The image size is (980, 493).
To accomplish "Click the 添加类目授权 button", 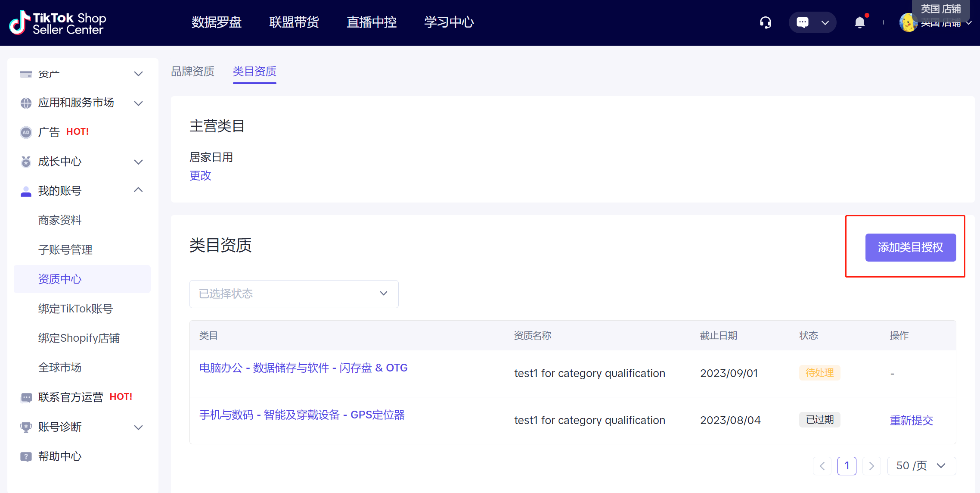I will pos(910,247).
